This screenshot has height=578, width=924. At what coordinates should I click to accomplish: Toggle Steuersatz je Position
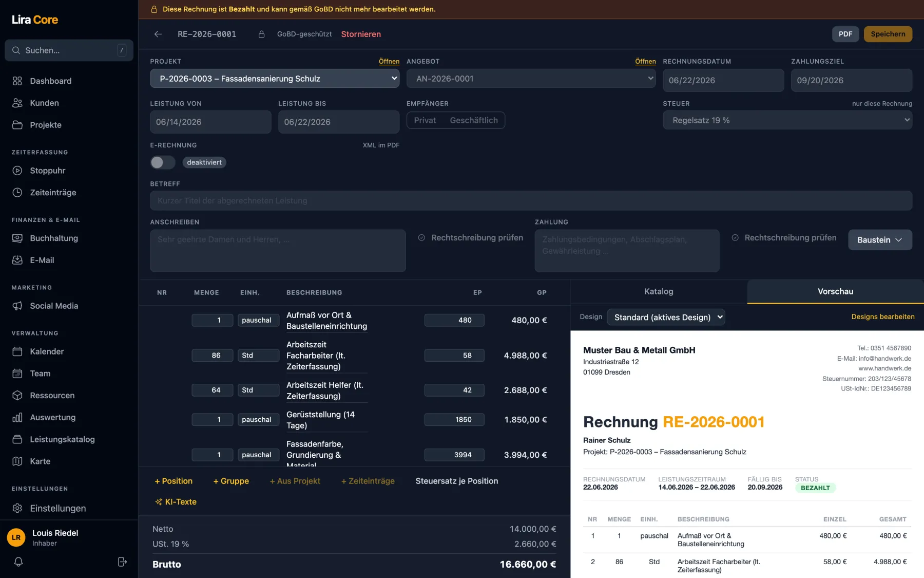click(x=457, y=481)
